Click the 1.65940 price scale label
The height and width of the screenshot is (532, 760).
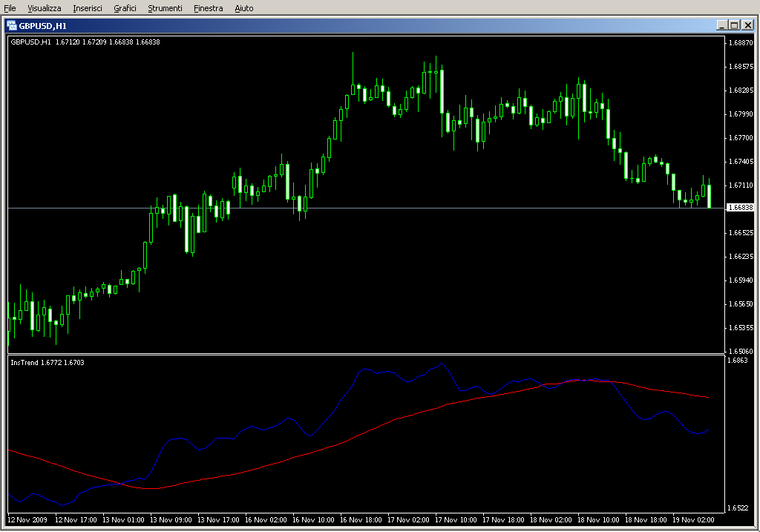(x=741, y=280)
